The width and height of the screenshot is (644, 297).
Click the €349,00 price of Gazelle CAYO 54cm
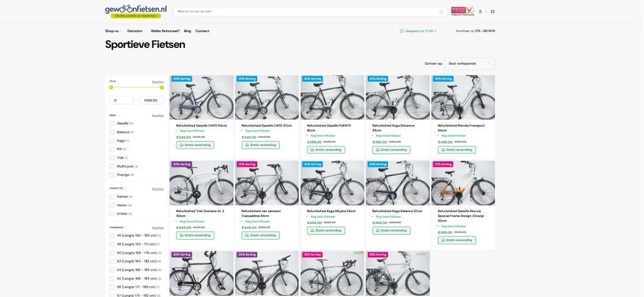(184, 137)
